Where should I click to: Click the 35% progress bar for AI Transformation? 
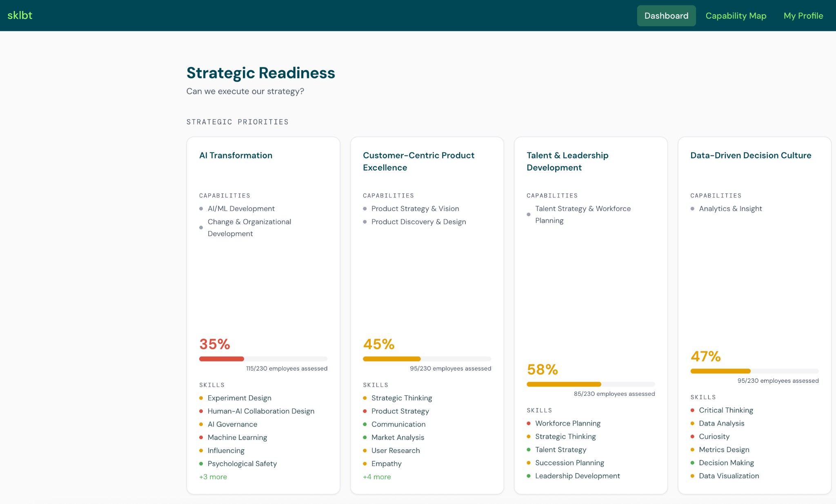[x=262, y=359]
